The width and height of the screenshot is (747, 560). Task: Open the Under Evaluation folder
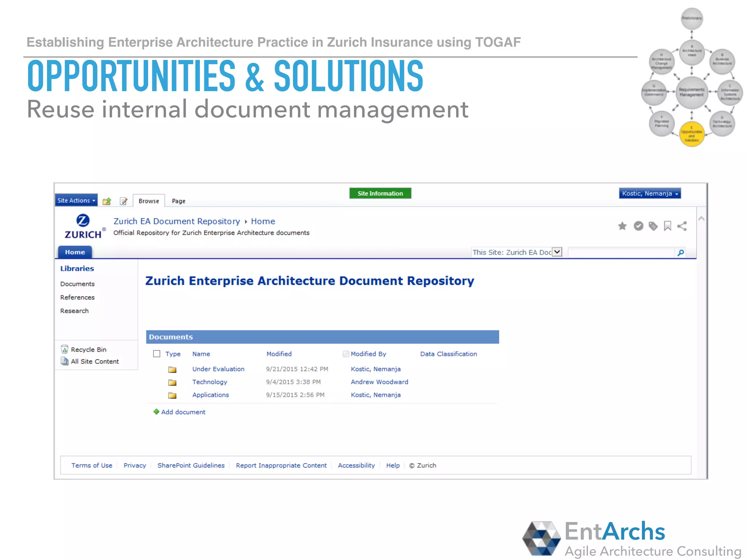point(218,369)
